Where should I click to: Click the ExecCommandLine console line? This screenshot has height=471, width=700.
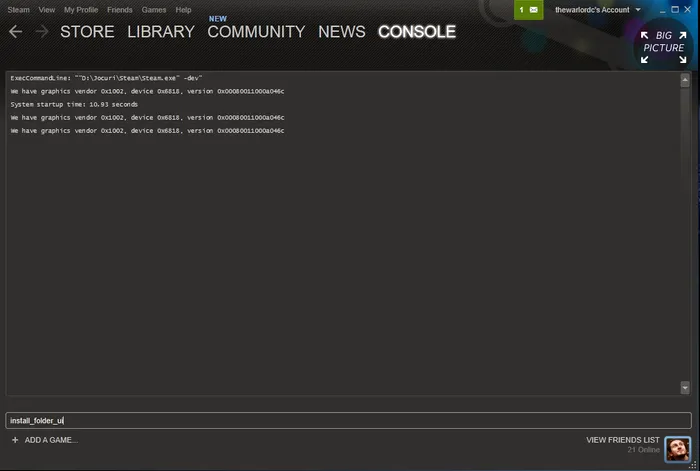(x=106, y=78)
